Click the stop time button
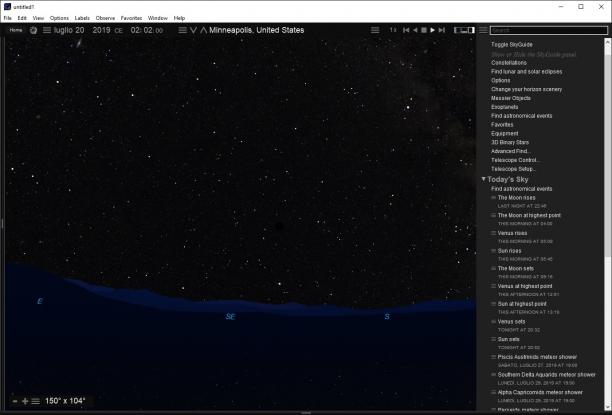612x415 pixels. (x=424, y=30)
